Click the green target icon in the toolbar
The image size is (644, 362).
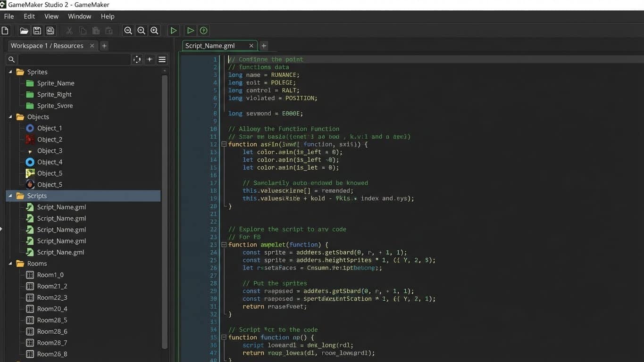click(x=203, y=30)
